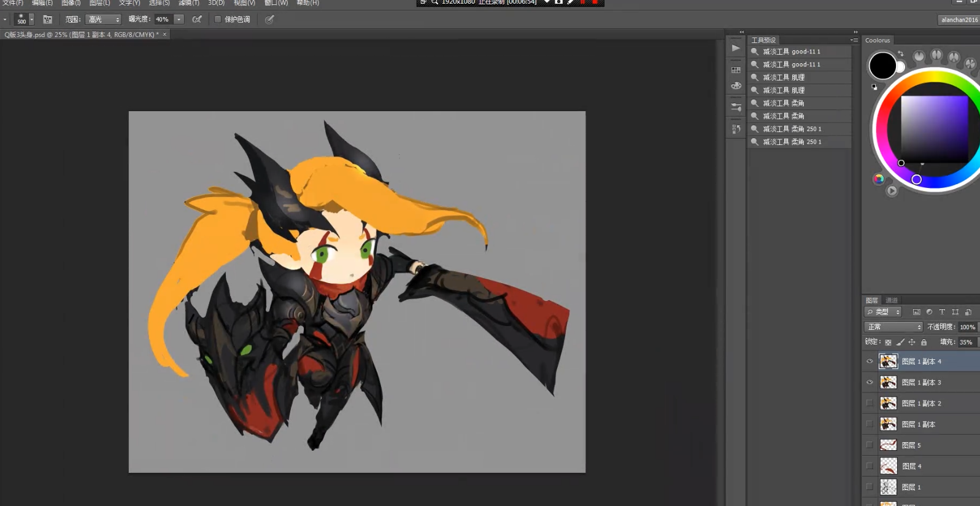Filter layers by shape layer icon
Screen dimensions: 980x506
(x=955, y=312)
